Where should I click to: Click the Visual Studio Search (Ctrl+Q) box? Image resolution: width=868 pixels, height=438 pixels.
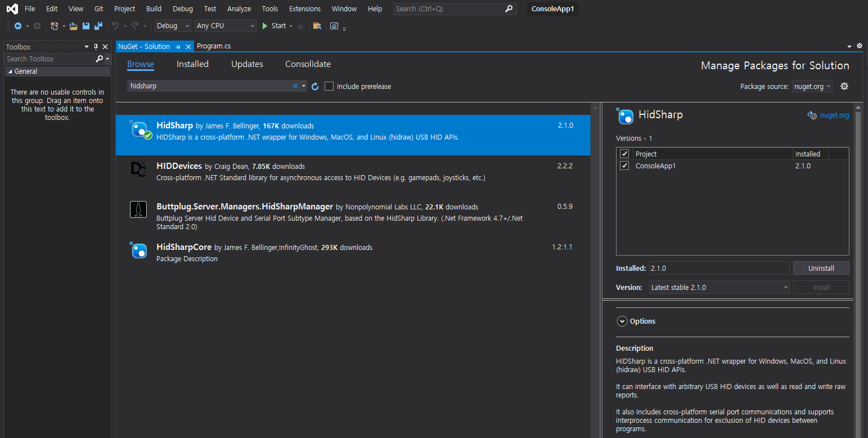click(x=454, y=8)
